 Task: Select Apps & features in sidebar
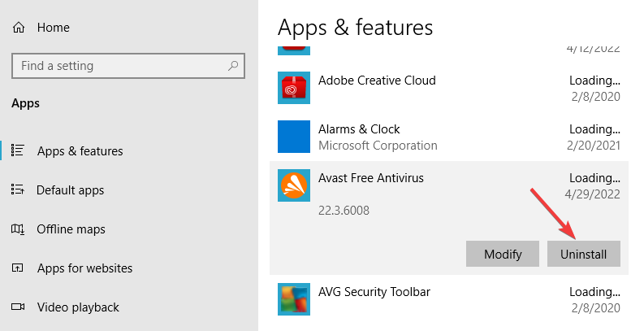(x=80, y=151)
